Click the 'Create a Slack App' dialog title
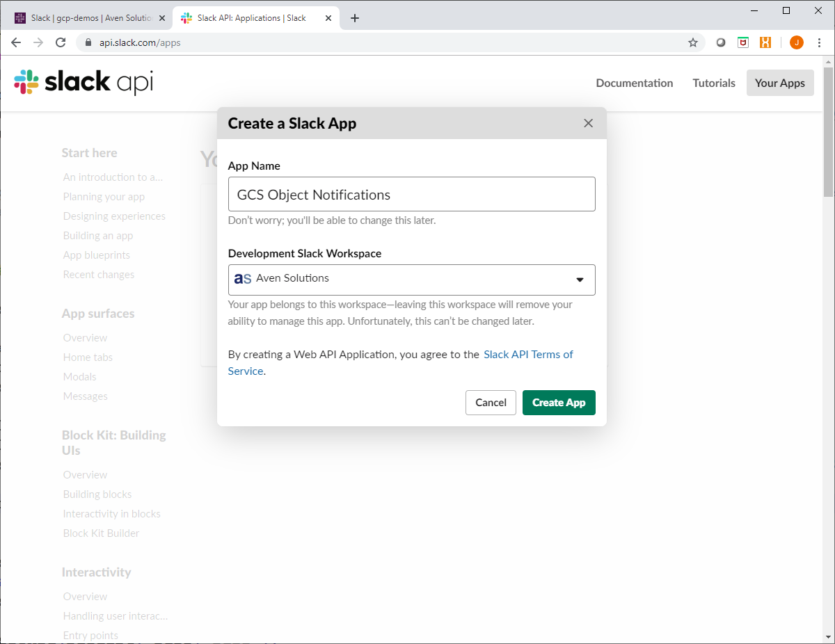The width and height of the screenshot is (835, 644). point(292,123)
